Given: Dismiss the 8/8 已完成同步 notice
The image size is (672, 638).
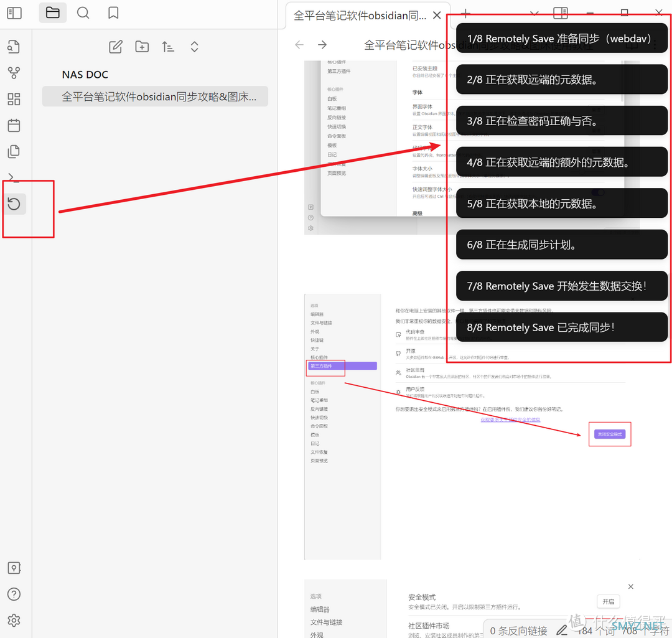Looking at the screenshot, I should 561,327.
